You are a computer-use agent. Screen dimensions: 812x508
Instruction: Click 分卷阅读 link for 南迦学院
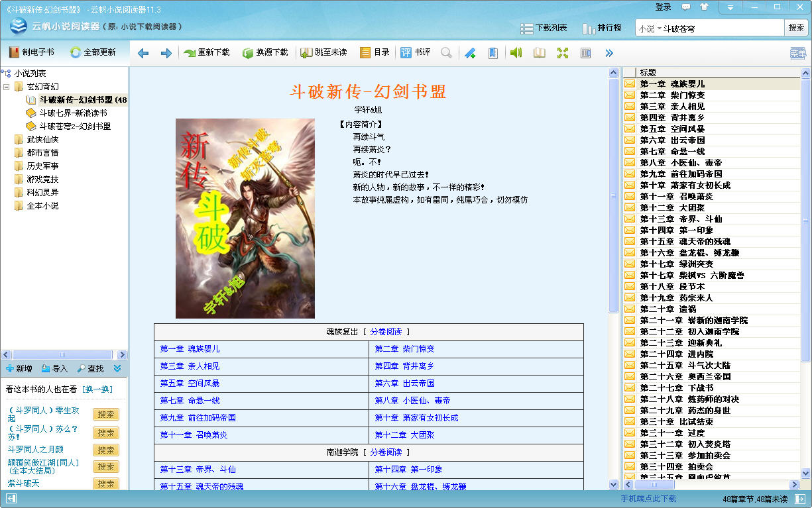pos(386,452)
